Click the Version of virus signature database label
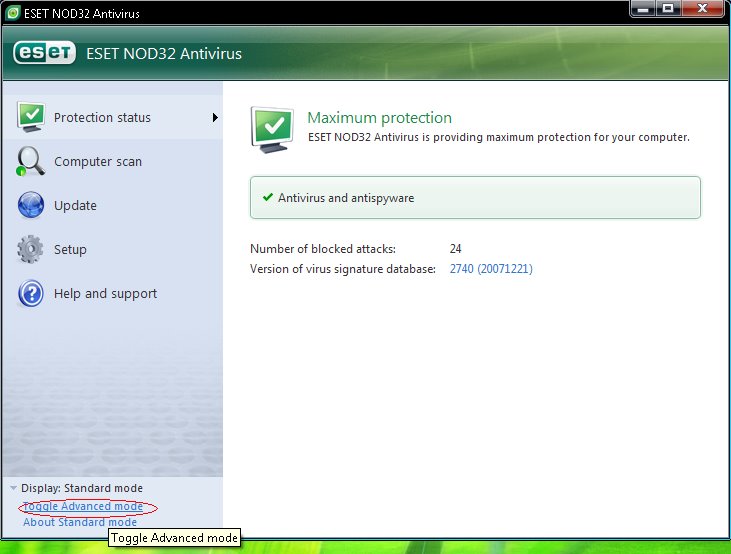This screenshot has height=554, width=731. (343, 269)
